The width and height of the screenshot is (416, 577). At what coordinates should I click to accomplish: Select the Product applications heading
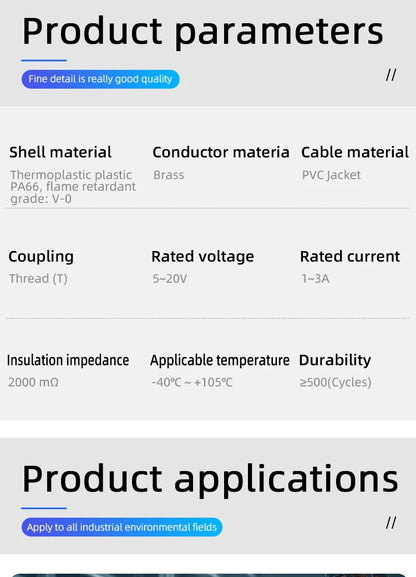coord(210,480)
